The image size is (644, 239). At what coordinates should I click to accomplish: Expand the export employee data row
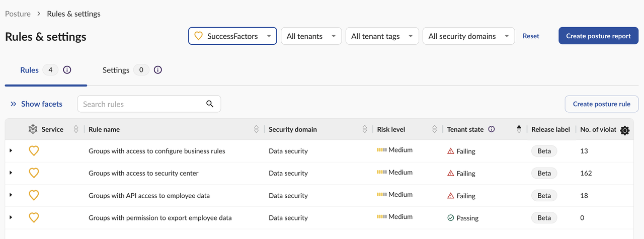(11, 217)
